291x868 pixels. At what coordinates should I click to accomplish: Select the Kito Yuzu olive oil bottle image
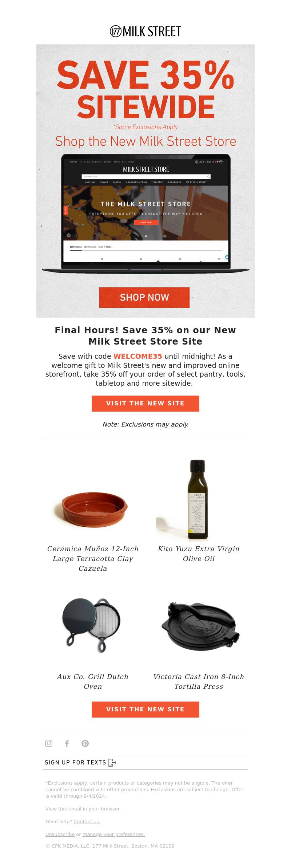(x=198, y=500)
